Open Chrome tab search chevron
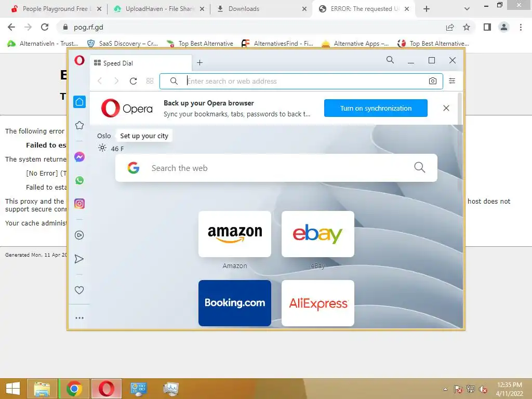Image resolution: width=532 pixels, height=399 pixels. (467, 9)
